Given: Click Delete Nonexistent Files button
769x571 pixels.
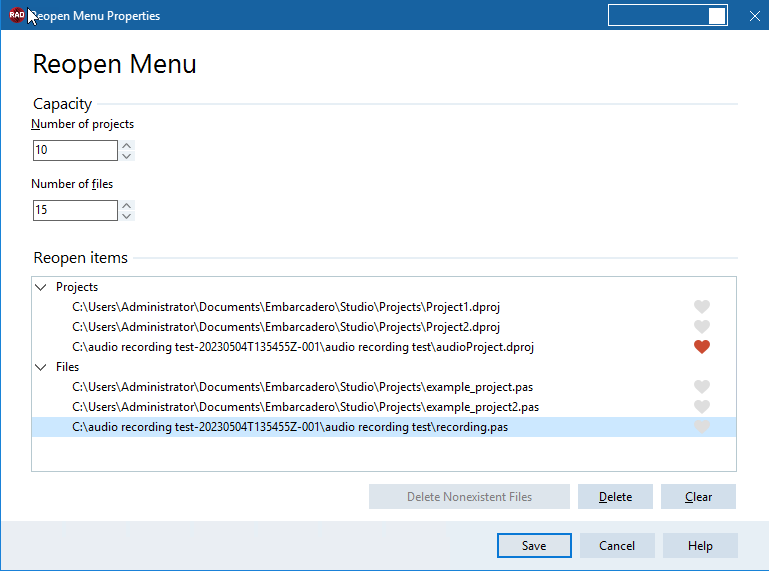Looking at the screenshot, I should point(469,496).
